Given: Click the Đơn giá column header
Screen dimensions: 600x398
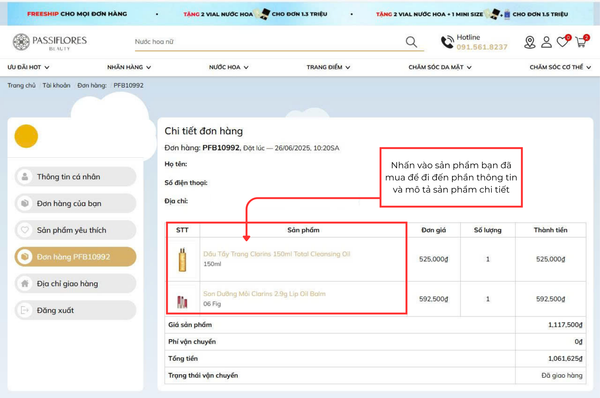Looking at the screenshot, I should (x=434, y=230).
